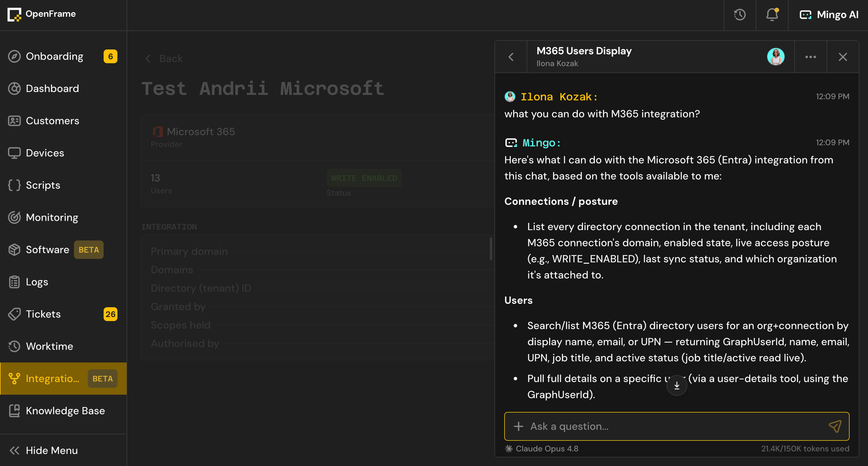Send message with paper plane icon
This screenshot has width=868, height=466.
[835, 426]
